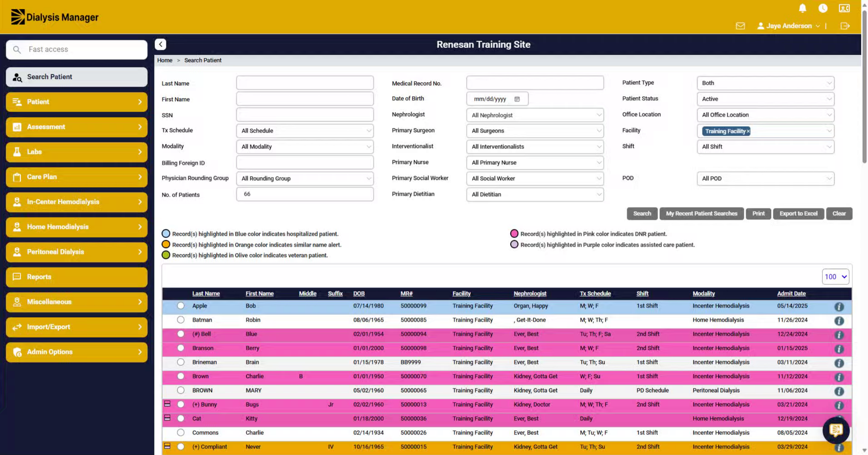Open the Reports sidebar menu
The height and width of the screenshot is (455, 868).
click(77, 277)
